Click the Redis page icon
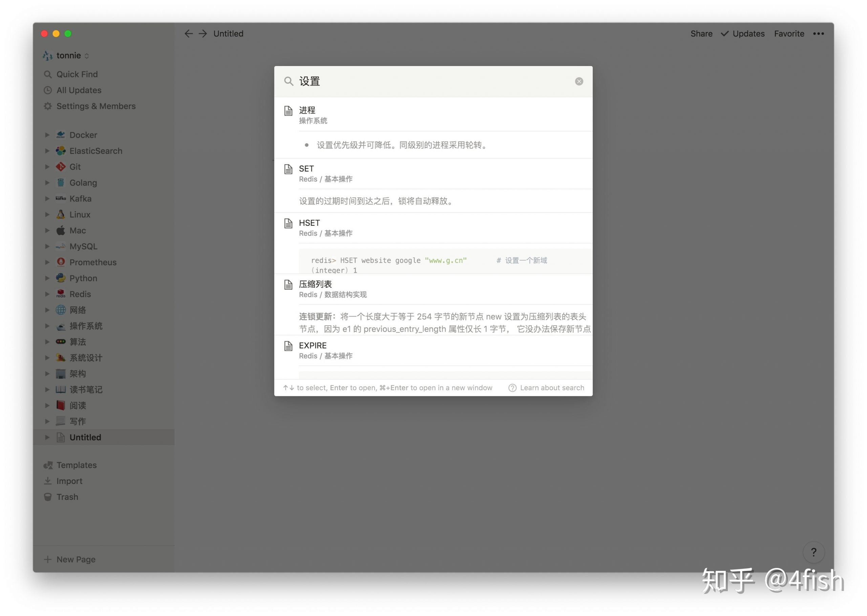 point(60,294)
